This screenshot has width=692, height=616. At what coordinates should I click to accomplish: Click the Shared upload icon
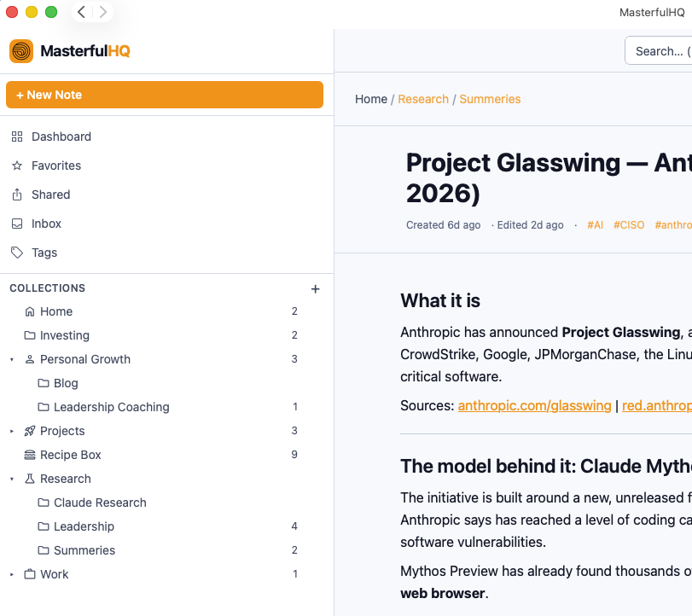17,195
